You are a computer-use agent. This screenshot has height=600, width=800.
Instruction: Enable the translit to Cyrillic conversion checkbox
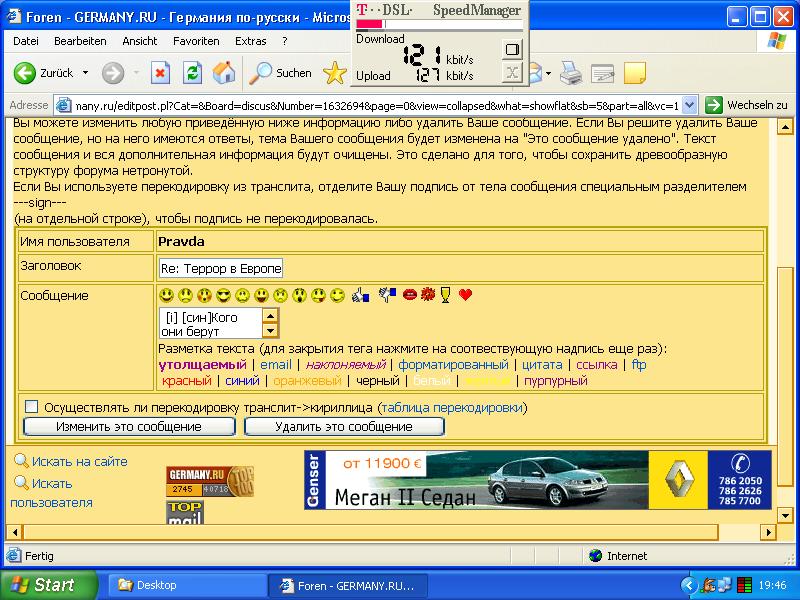[x=31, y=407]
